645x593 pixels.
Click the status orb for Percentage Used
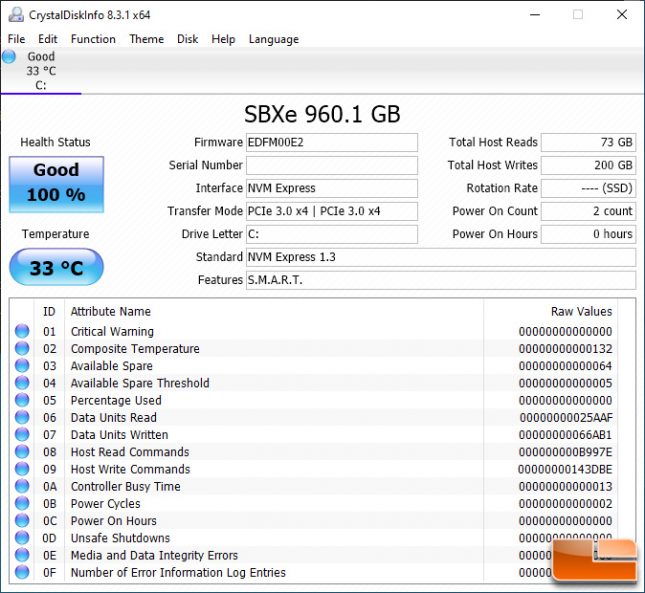pos(22,400)
